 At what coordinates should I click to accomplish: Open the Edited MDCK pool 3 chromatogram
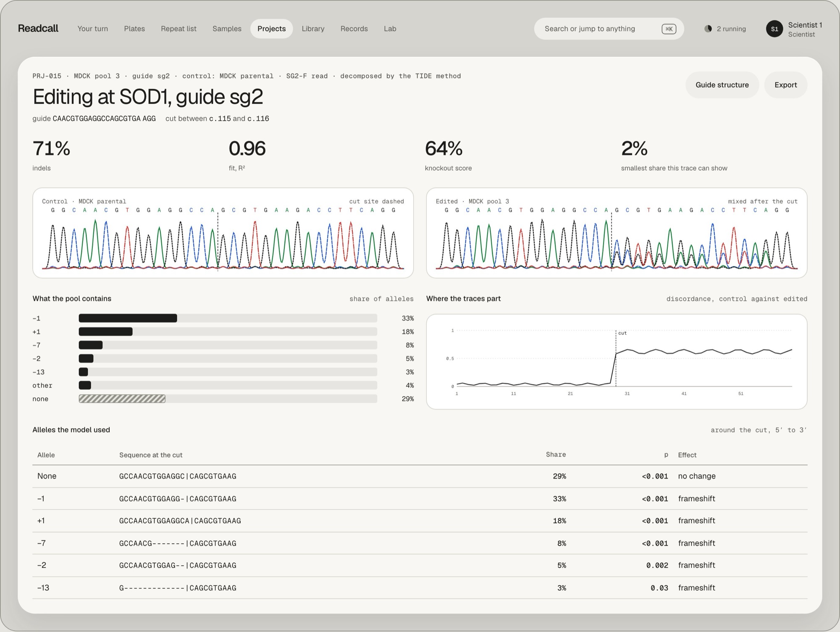617,233
